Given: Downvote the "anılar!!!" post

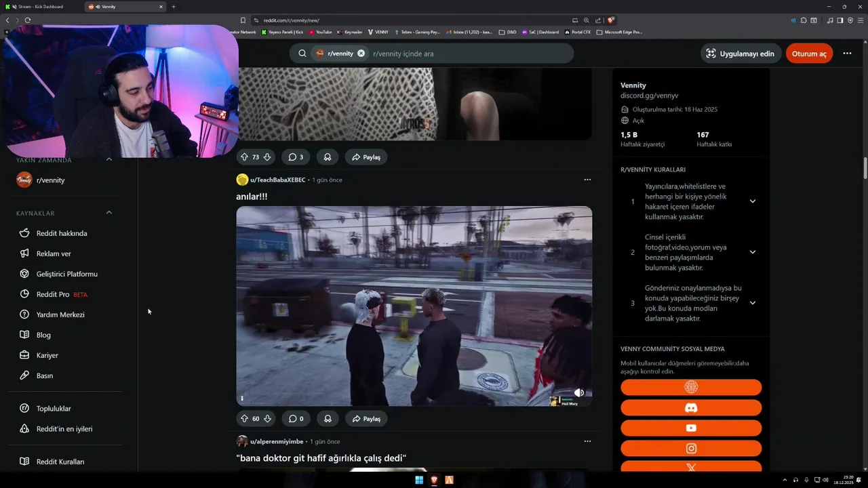Looking at the screenshot, I should click(x=267, y=419).
